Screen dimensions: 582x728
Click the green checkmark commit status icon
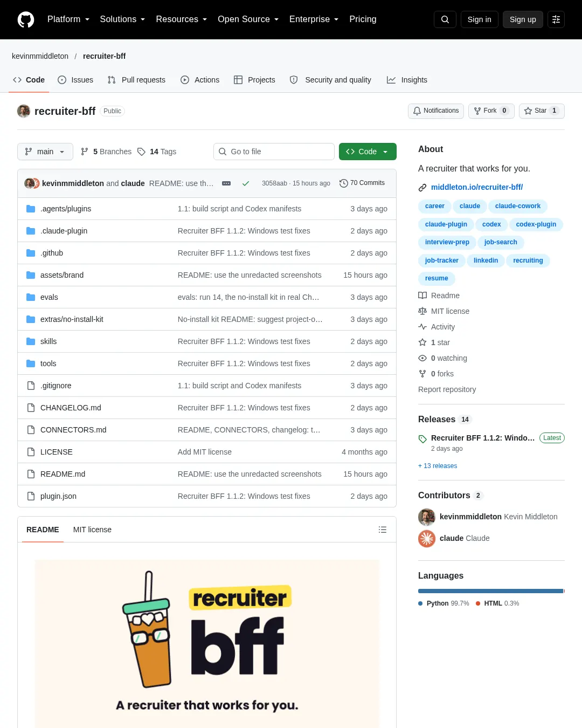coord(246,183)
